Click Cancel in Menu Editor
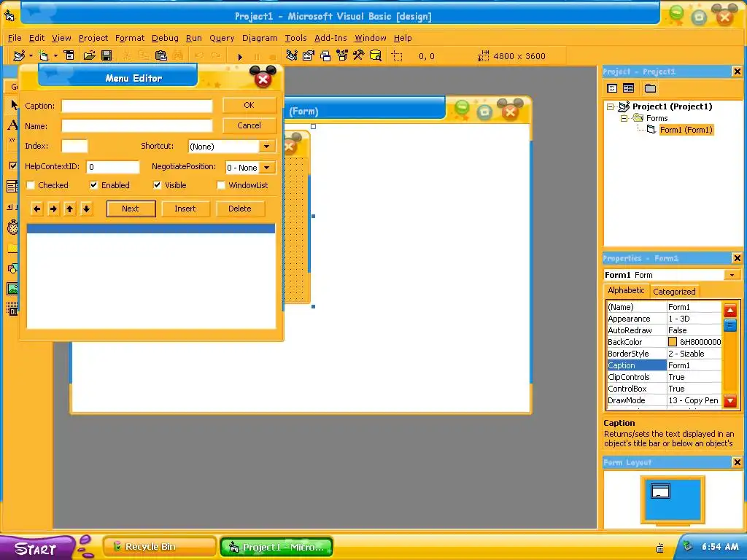 click(249, 125)
